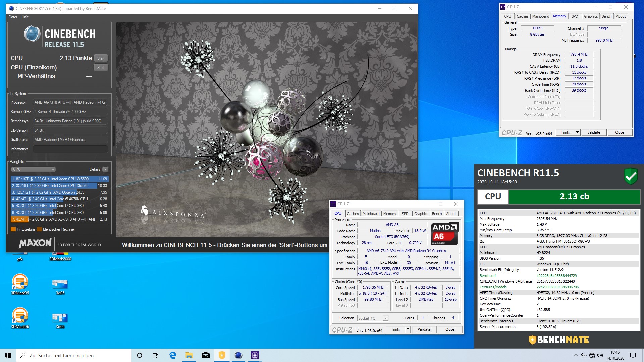Launch the 3DMark05 desktop shortcut
Screen dimensions: 644x362
(20, 284)
